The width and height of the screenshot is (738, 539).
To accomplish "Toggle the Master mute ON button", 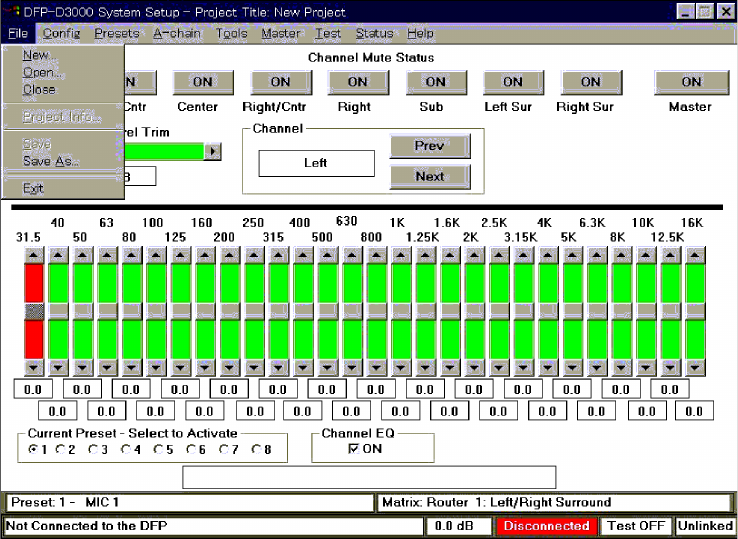I will pos(691,82).
